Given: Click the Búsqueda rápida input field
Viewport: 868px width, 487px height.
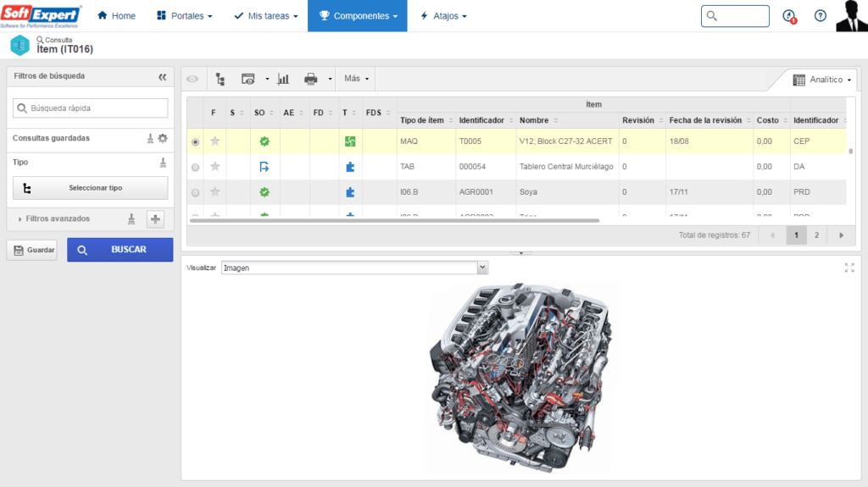Looking at the screenshot, I should tap(90, 108).
